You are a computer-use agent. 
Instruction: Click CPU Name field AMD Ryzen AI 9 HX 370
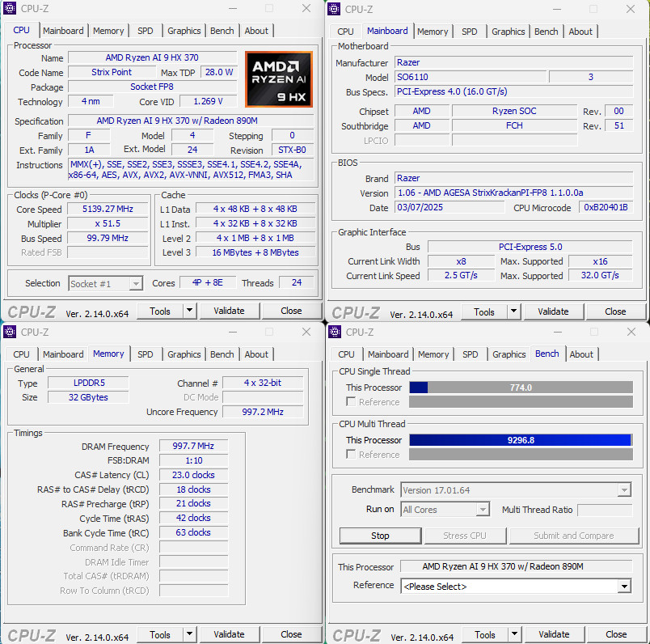coord(152,57)
